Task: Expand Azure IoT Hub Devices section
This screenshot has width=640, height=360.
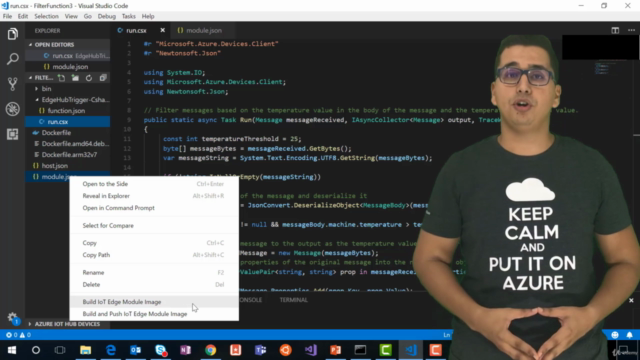Action: coord(68,324)
